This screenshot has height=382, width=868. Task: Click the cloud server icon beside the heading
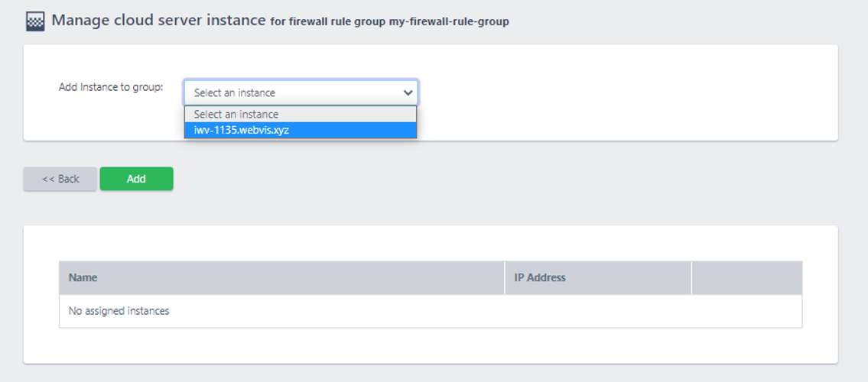pos(35,21)
